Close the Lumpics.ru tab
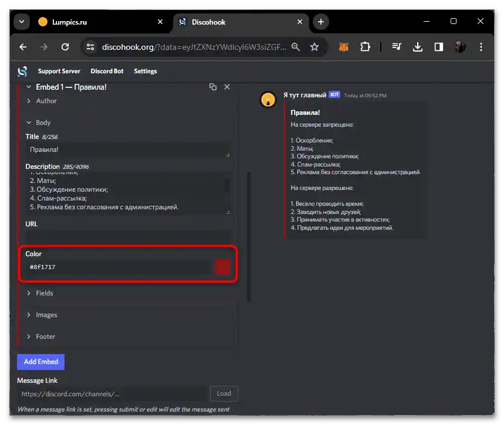The height and width of the screenshot is (425, 504). click(x=160, y=22)
